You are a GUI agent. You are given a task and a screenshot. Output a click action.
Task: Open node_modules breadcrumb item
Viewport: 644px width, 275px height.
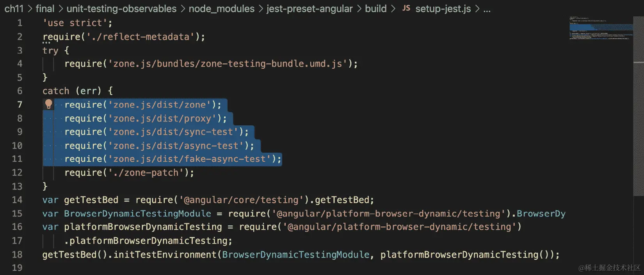pos(221,9)
